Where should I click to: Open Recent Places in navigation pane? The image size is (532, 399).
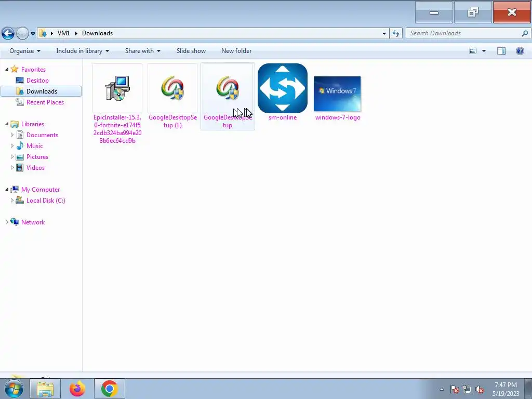tap(45, 102)
